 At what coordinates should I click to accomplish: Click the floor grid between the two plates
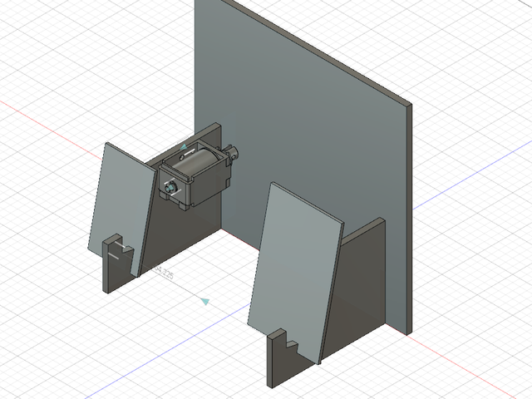pyautogui.click(x=216, y=266)
